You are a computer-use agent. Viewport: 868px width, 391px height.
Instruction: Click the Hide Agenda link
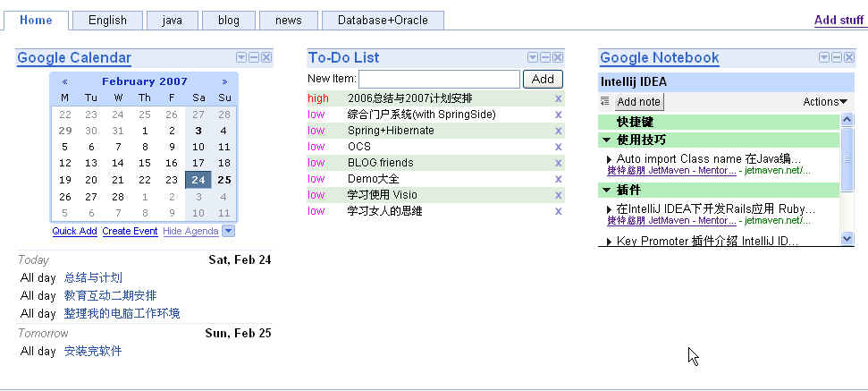click(x=190, y=231)
